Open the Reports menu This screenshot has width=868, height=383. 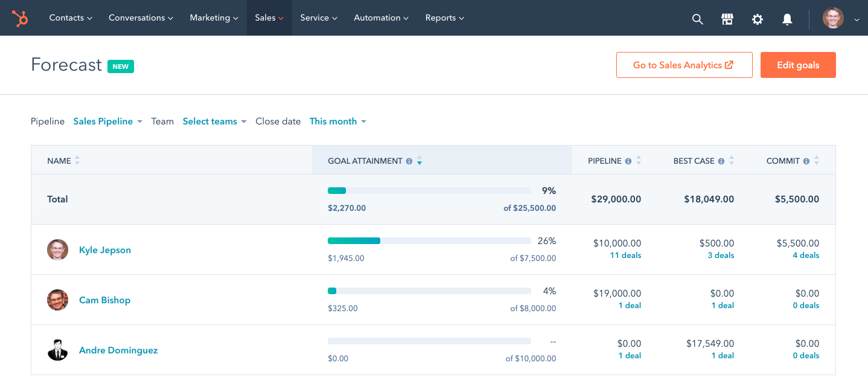(444, 18)
